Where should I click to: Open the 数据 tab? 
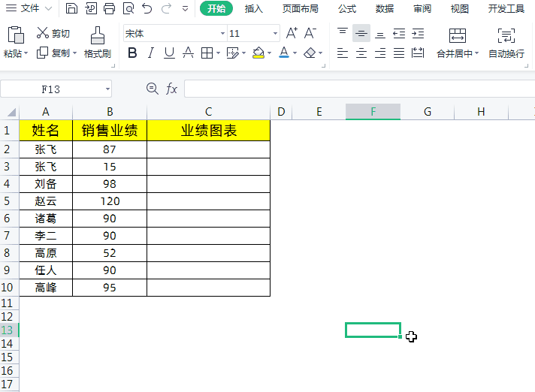click(385, 8)
